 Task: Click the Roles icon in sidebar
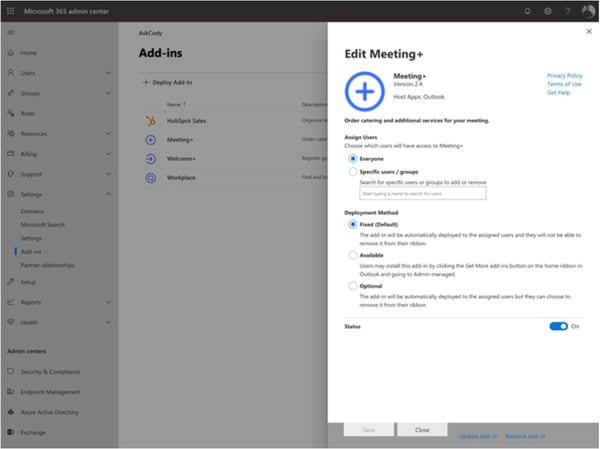coord(11,113)
